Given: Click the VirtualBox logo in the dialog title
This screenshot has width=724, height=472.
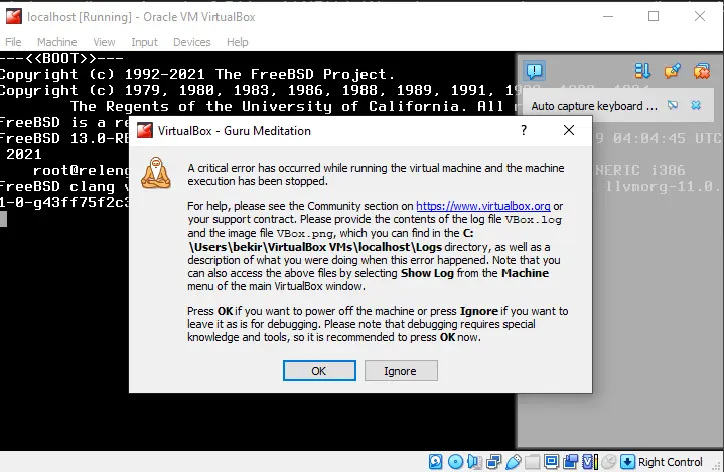Looking at the screenshot, I should tap(145, 131).
